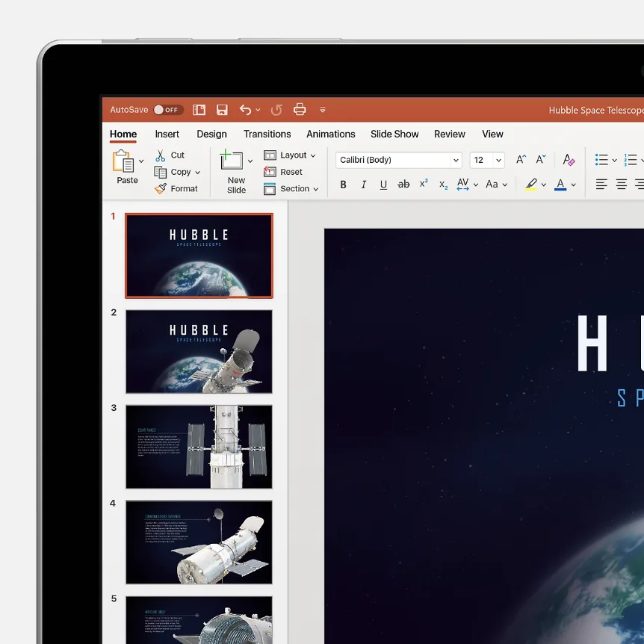Viewport: 644px width, 644px height.
Task: Apply the yellow text highlight color
Action: [531, 185]
